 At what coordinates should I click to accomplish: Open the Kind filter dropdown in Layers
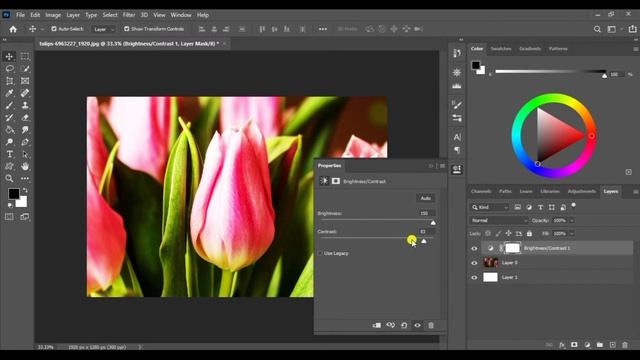489,207
